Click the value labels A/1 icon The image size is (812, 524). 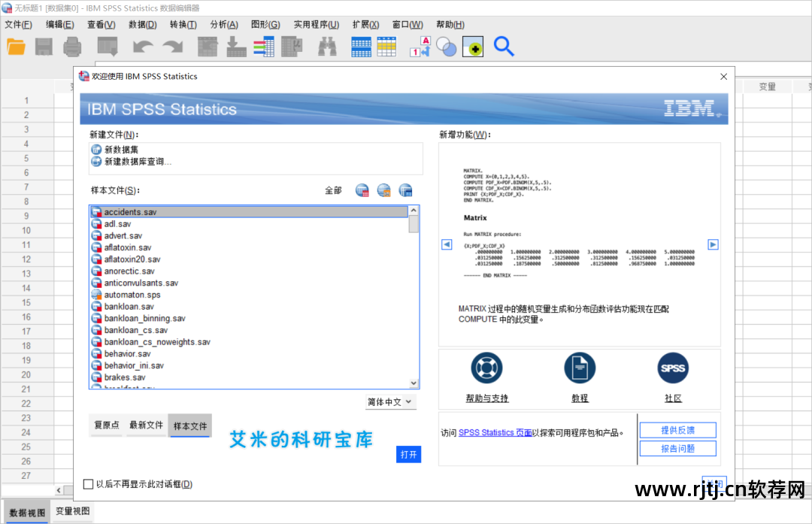[420, 47]
